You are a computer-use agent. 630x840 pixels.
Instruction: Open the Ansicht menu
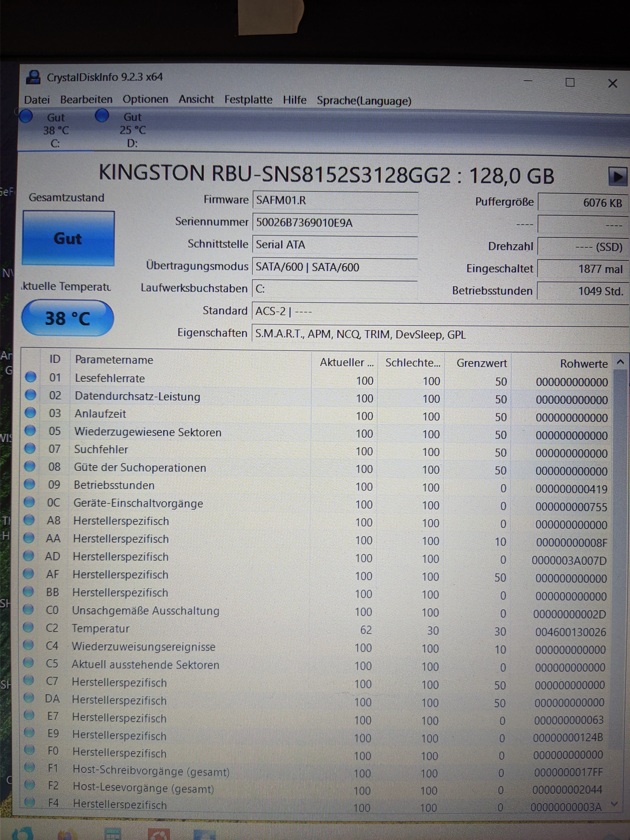coord(196,99)
